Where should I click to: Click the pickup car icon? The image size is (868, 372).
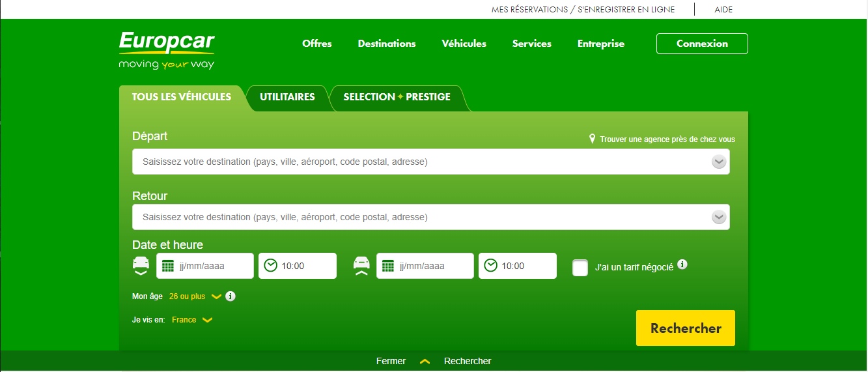pyautogui.click(x=141, y=266)
